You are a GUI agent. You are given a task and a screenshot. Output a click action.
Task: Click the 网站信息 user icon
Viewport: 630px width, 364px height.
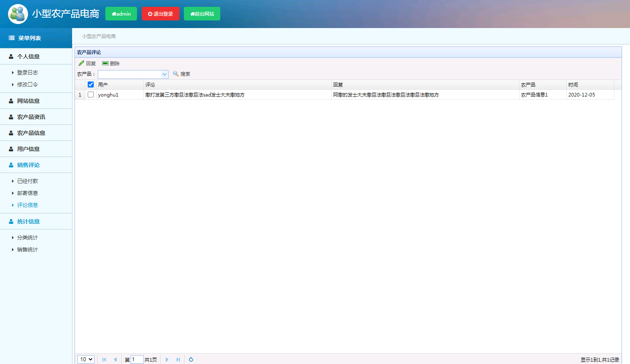(x=11, y=101)
